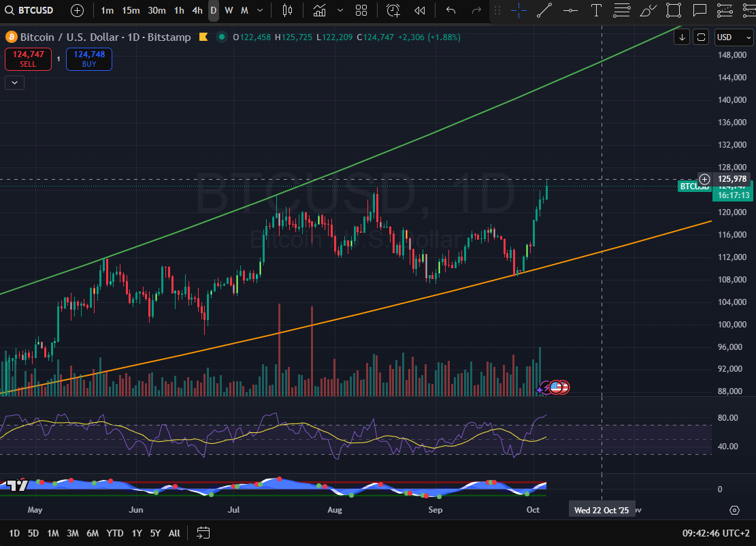
Task: Select the trend line drawing tool
Action: click(x=544, y=10)
